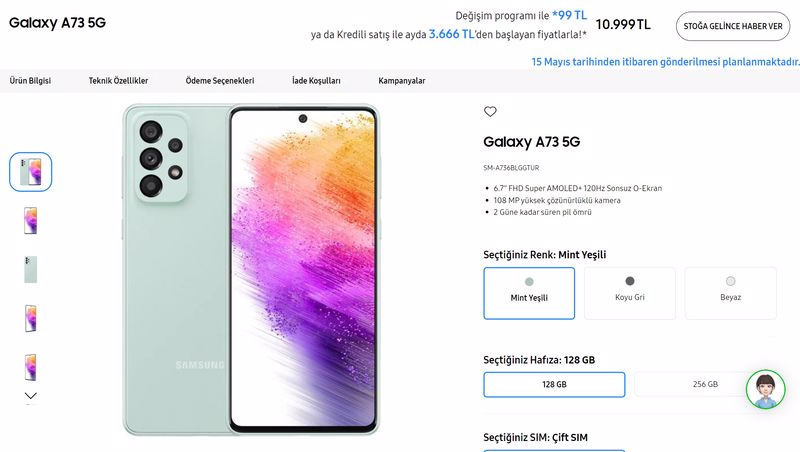
Task: View the mint back-only phone thumbnail
Action: (31, 269)
